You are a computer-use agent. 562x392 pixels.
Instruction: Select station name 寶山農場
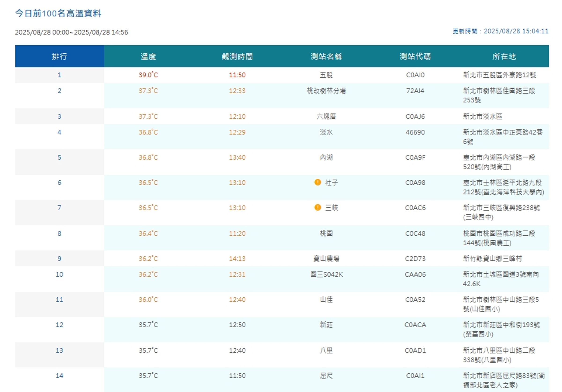326,259
